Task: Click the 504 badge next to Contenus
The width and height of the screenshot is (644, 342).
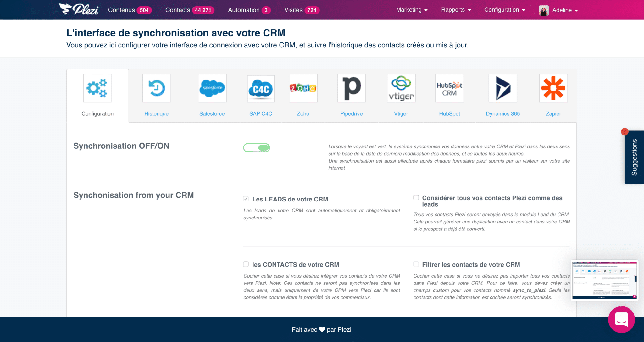Action: (144, 10)
